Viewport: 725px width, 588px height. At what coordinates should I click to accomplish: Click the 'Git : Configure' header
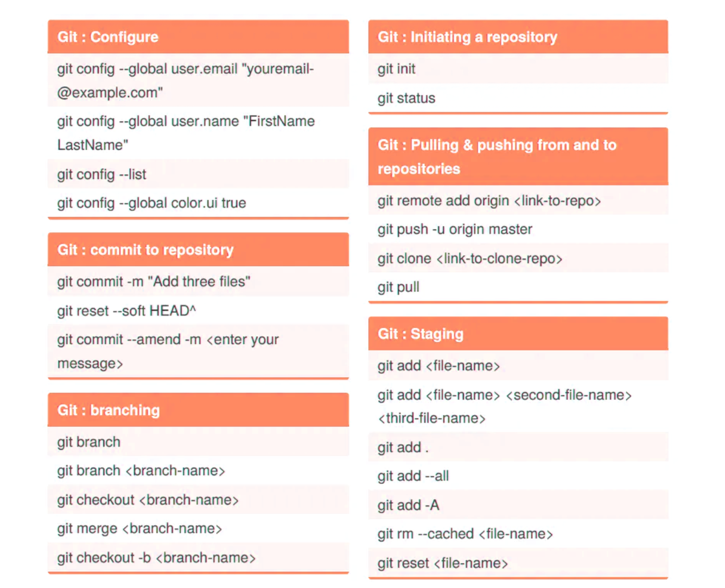pos(198,37)
